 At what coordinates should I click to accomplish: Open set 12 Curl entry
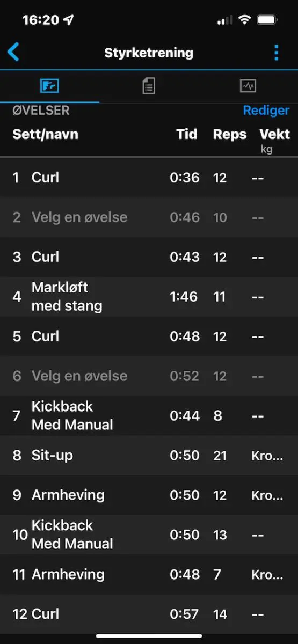click(x=149, y=614)
